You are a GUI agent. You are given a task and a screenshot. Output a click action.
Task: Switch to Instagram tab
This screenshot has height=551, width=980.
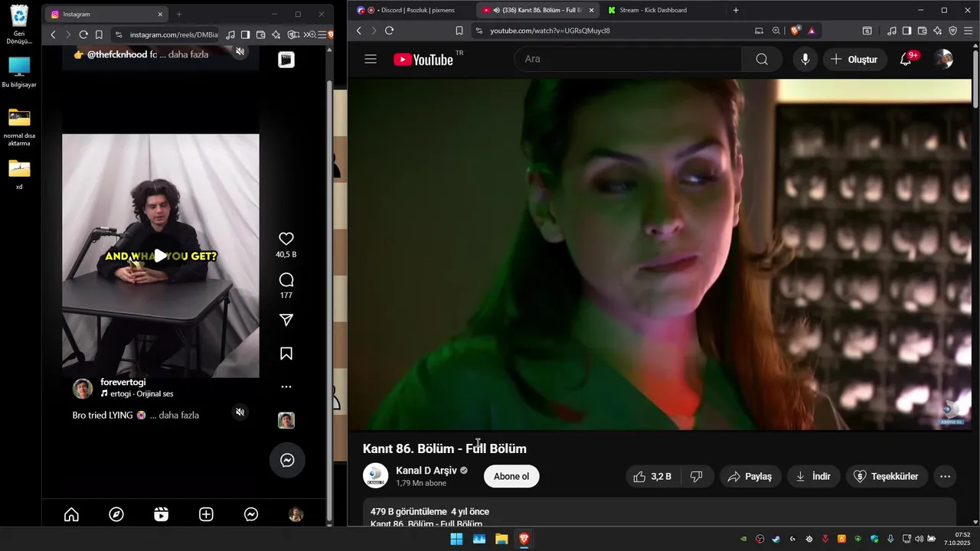(x=106, y=14)
